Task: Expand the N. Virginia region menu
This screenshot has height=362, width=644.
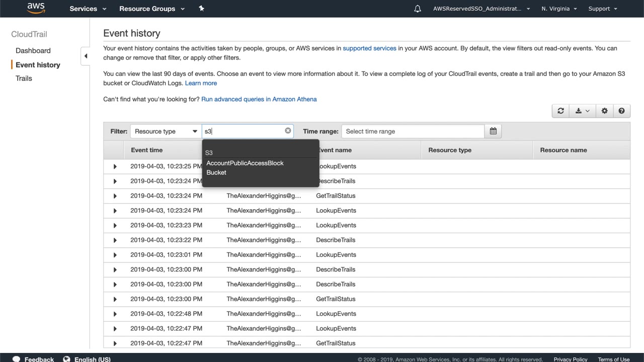Action: [x=559, y=9]
